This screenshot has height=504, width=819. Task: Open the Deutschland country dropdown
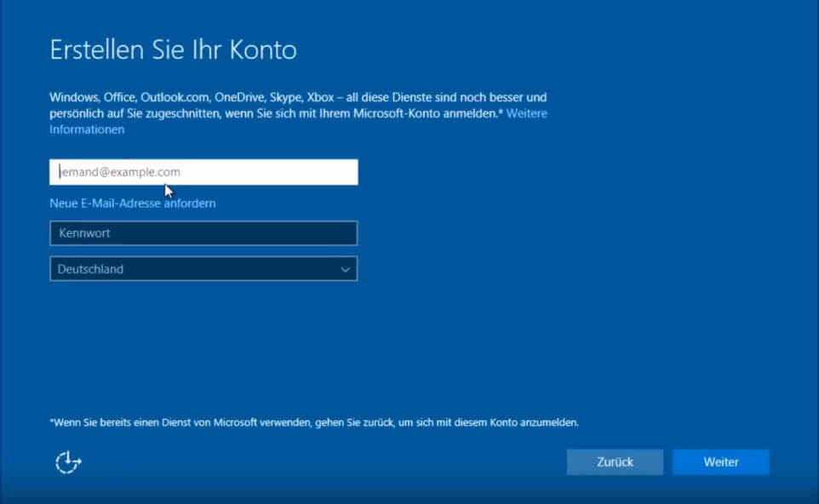(x=203, y=269)
